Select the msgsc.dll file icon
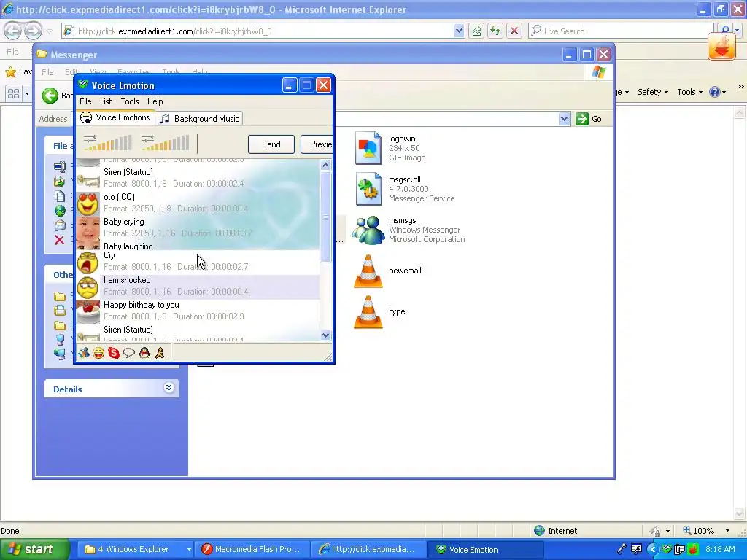Viewport: 747px width, 560px height. pos(368,189)
